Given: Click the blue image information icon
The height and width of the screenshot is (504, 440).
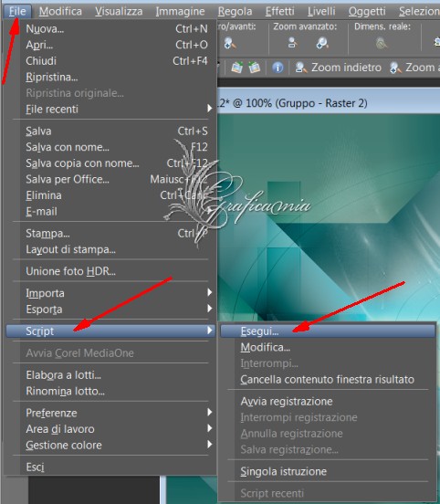Looking at the screenshot, I should 278,68.
